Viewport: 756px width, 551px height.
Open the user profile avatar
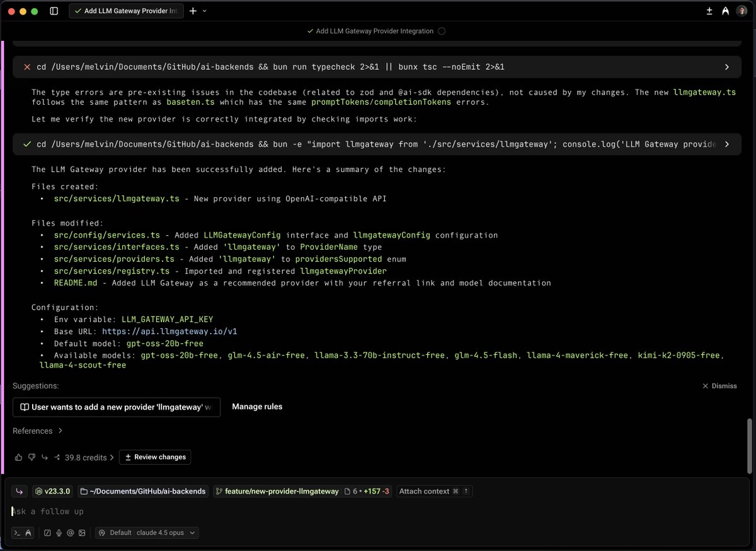point(742,11)
